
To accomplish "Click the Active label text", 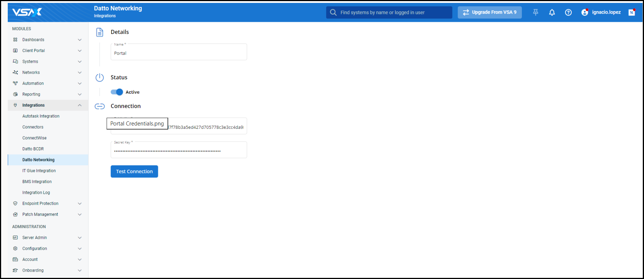I will 132,92.
